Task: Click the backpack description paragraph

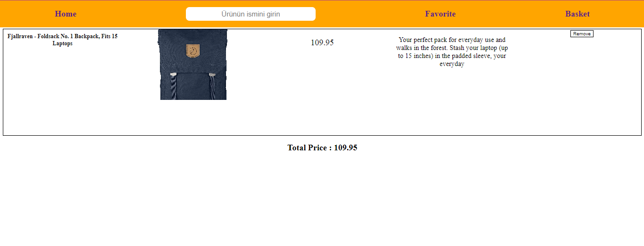Action: click(x=452, y=52)
